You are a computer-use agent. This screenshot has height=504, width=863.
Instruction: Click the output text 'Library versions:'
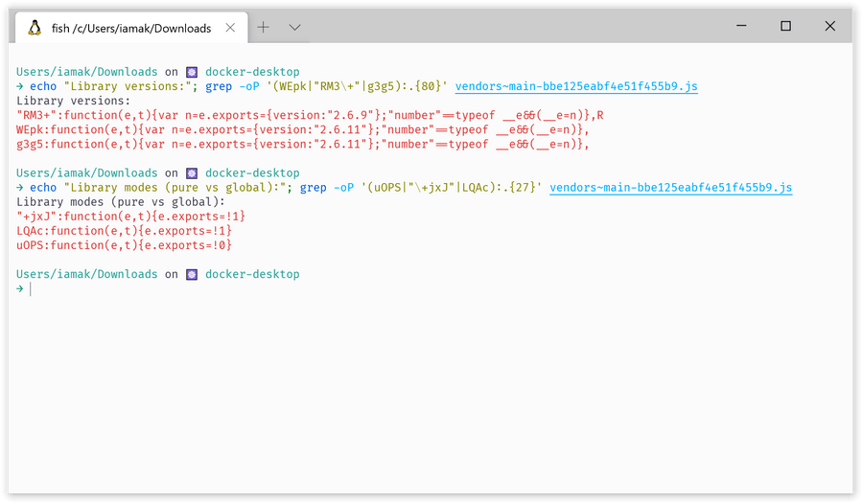[x=73, y=101]
